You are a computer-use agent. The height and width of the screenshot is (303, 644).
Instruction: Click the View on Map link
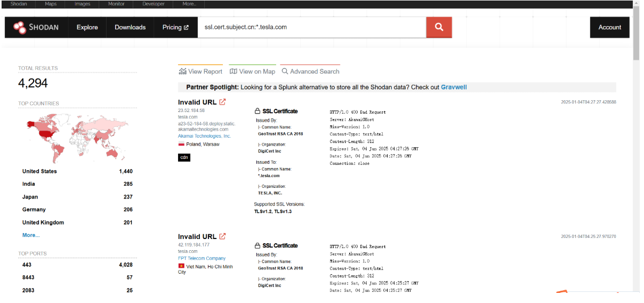tap(252, 71)
